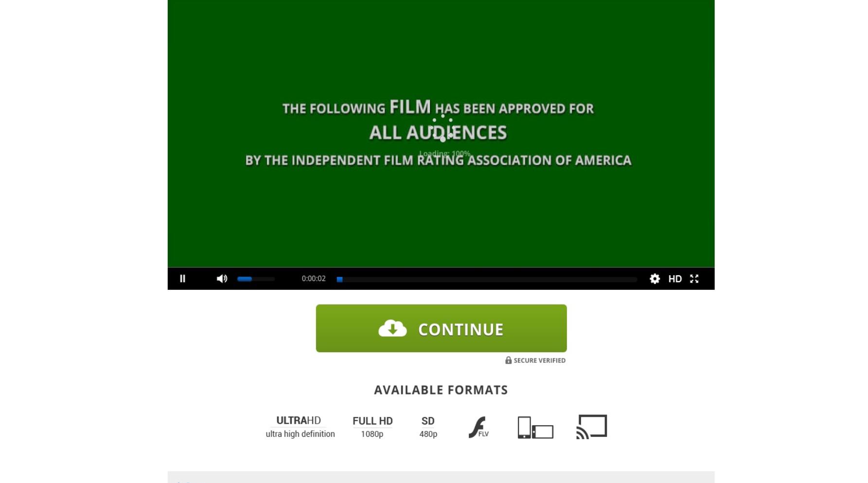Screen dimensions: 868x483
Task: Click the cloud download icon
Action: click(392, 328)
